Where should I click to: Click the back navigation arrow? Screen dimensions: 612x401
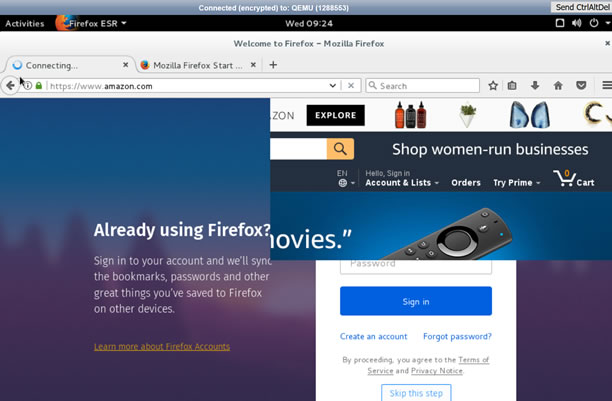pyautogui.click(x=10, y=86)
